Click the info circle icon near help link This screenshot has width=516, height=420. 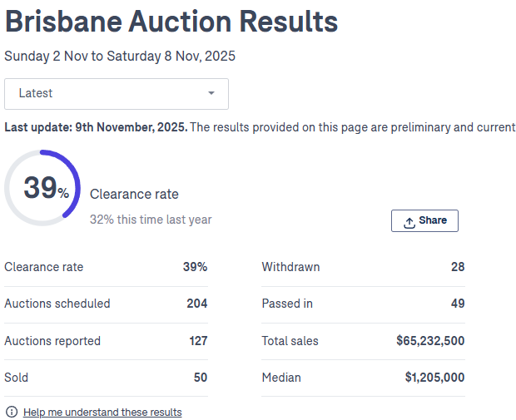click(x=12, y=412)
